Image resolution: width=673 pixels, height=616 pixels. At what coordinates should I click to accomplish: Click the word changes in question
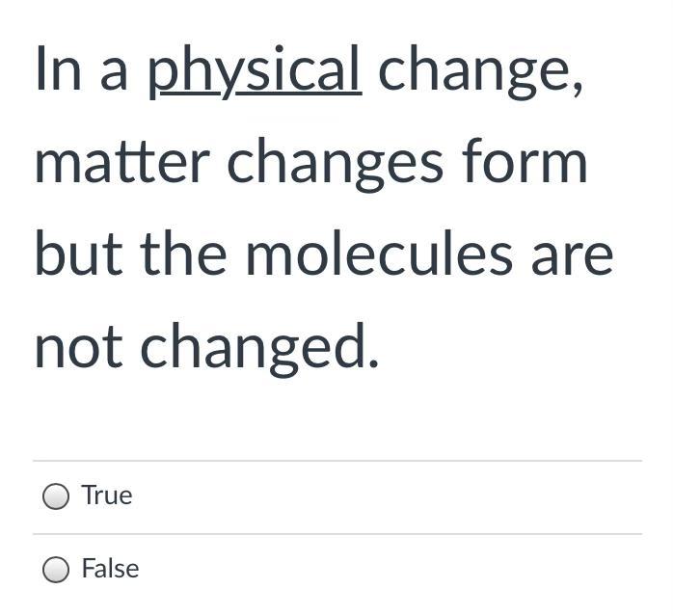(x=336, y=165)
